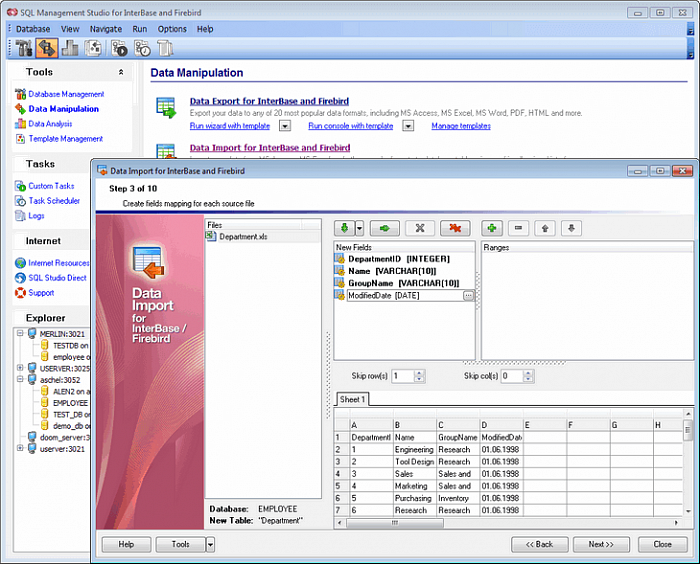The height and width of the screenshot is (564, 700).
Task: Click gray X clear field button
Action: pyautogui.click(x=420, y=228)
